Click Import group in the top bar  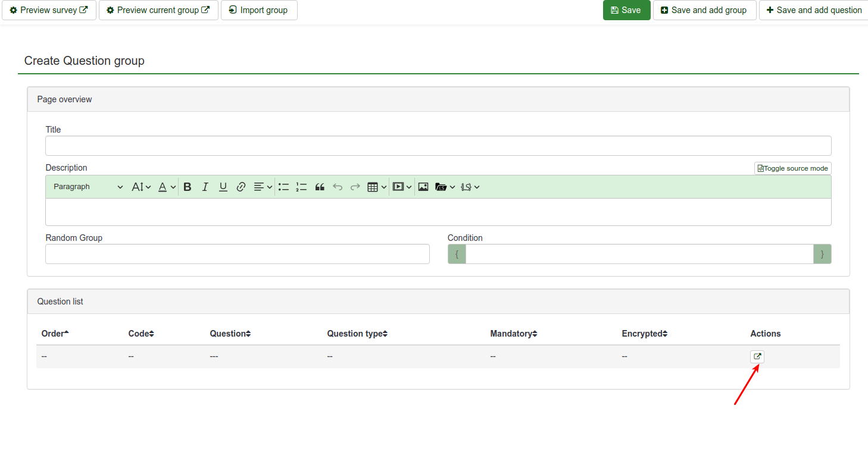258,10
